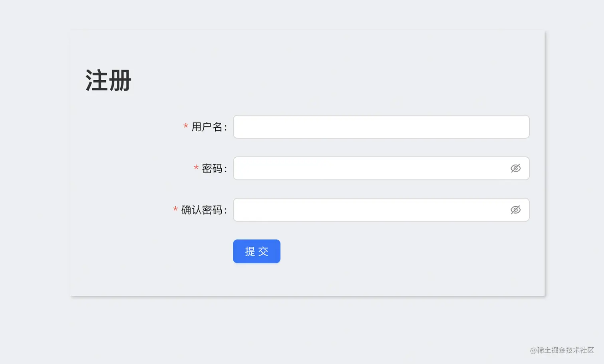Click the 密码 label text
The height and width of the screenshot is (364, 604).
point(213,168)
